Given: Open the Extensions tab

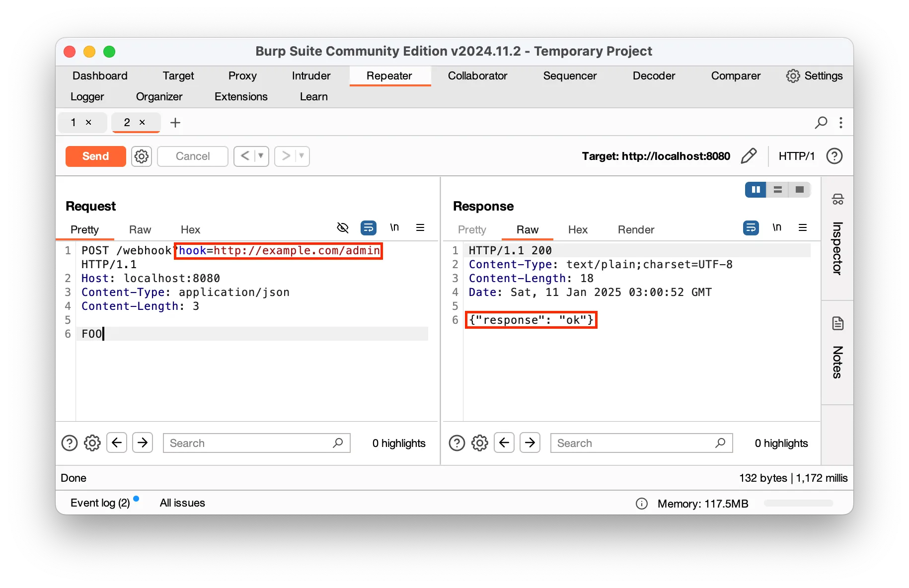Looking at the screenshot, I should coord(241,97).
